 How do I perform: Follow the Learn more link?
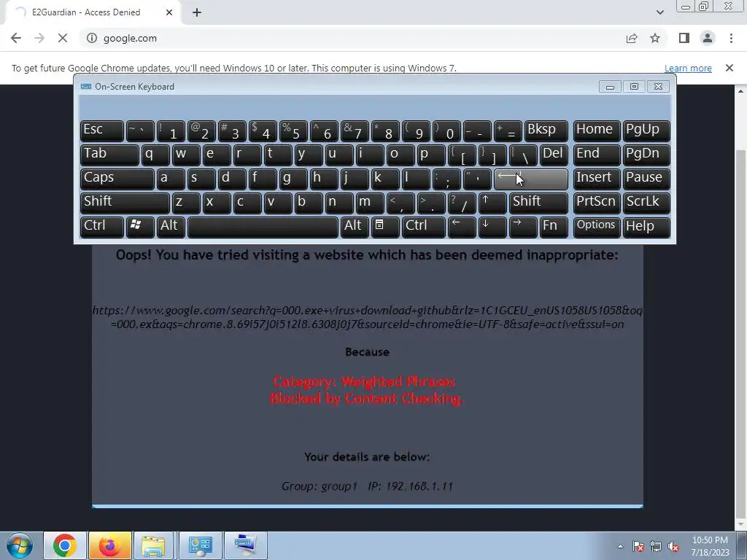(688, 68)
